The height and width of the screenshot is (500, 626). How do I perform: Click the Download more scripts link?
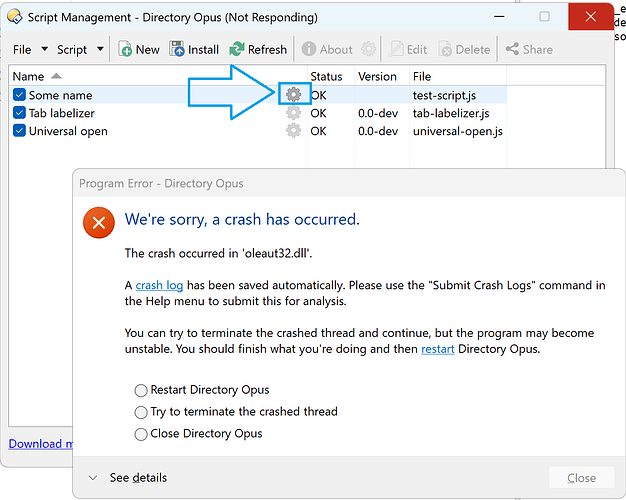click(x=40, y=444)
